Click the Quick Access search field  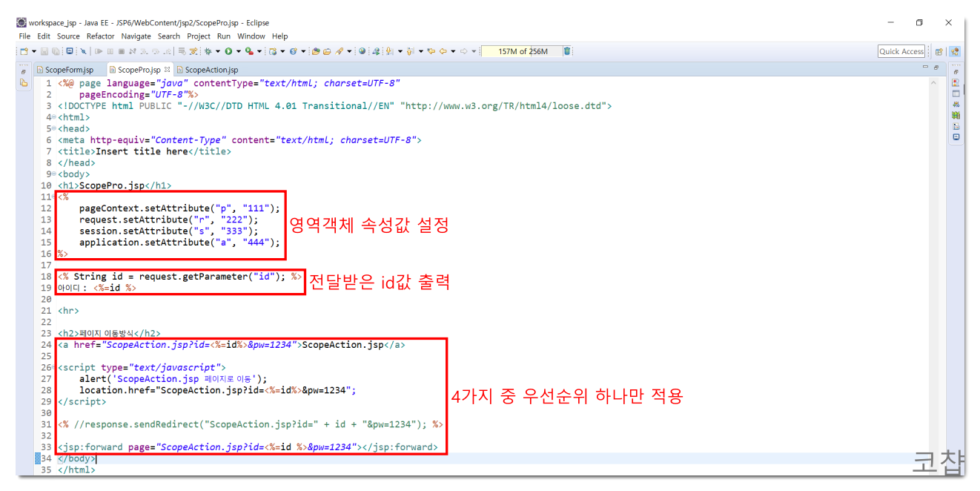(901, 52)
